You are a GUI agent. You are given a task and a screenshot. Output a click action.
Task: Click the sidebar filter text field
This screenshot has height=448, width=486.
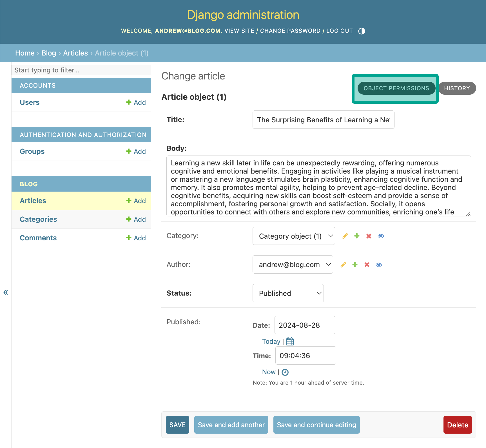click(x=81, y=70)
